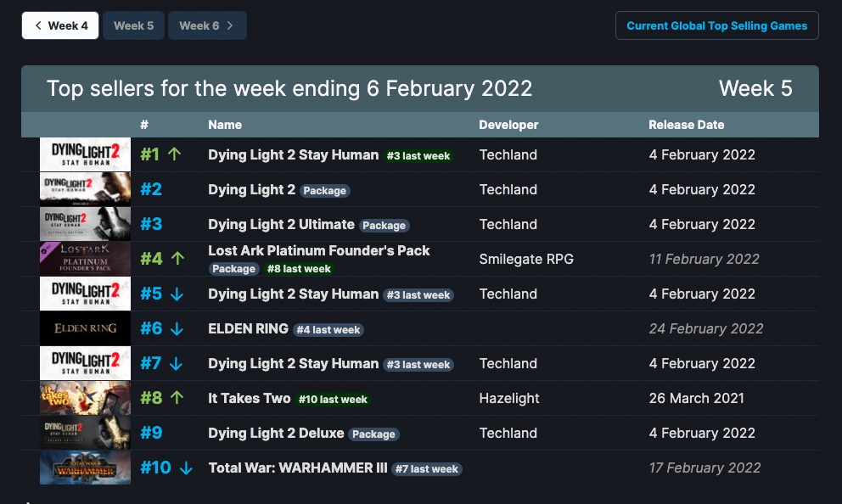Click the # rank column header
This screenshot has height=504, width=842.
(x=144, y=125)
